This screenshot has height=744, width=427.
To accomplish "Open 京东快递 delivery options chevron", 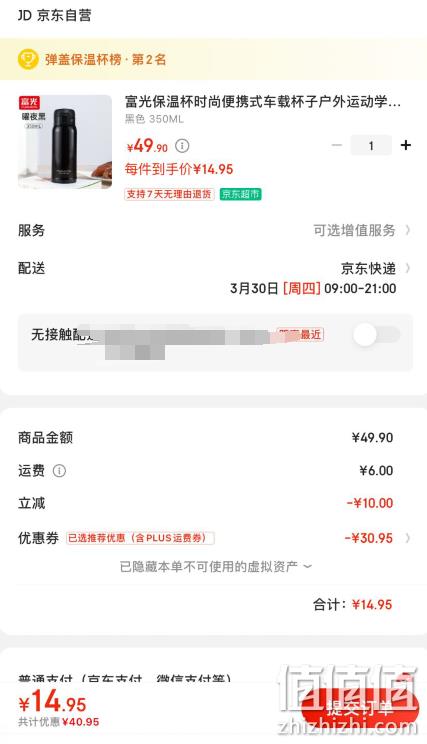I will [408, 269].
